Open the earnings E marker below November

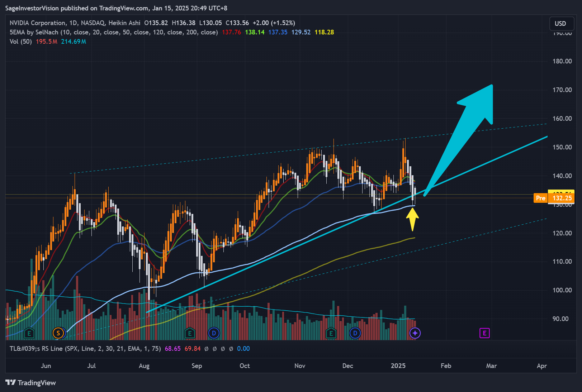(x=331, y=334)
